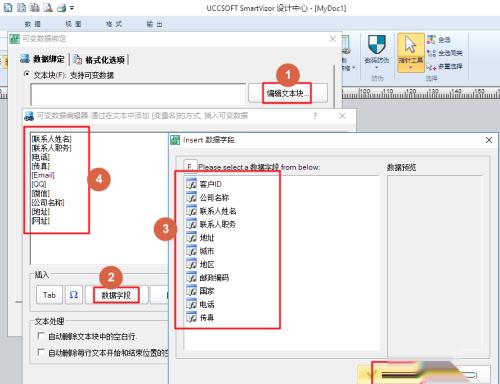Click [QQ] line in the editor text

pos(39,184)
